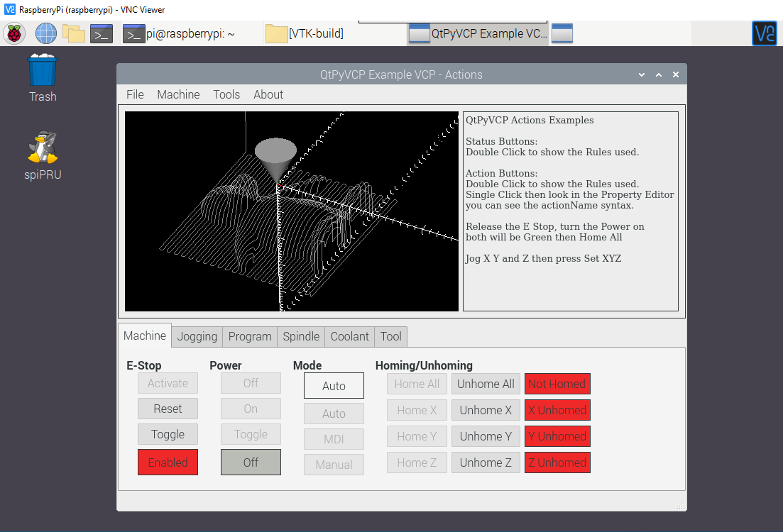783x532 pixels.
Task: Click the dark Power Off status button
Action: (x=251, y=462)
